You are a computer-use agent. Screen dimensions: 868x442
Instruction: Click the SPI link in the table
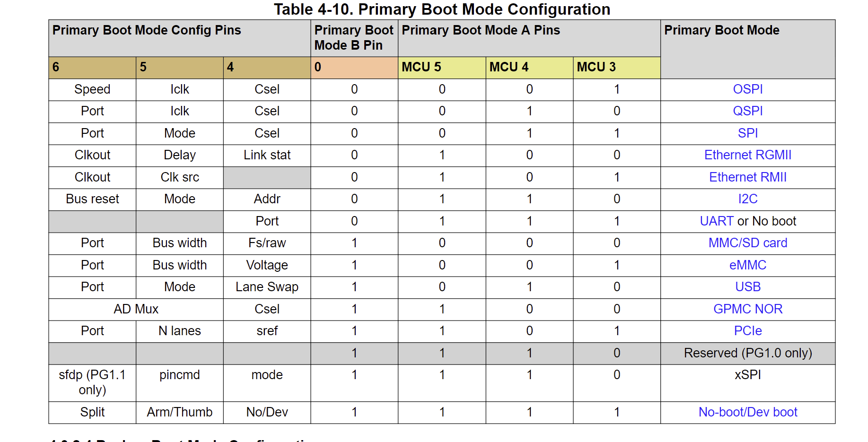747,133
